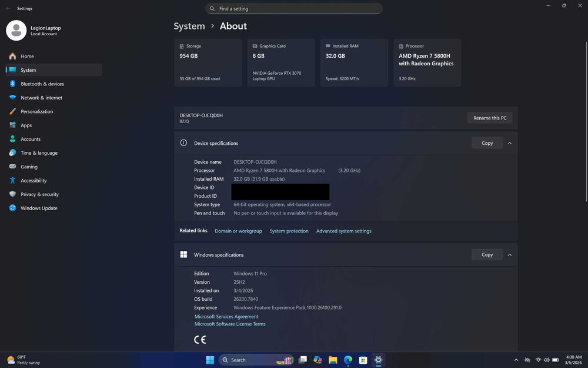Image resolution: width=588 pixels, height=368 pixels.
Task: Open File Explorer from the taskbar
Action: pyautogui.click(x=333, y=360)
